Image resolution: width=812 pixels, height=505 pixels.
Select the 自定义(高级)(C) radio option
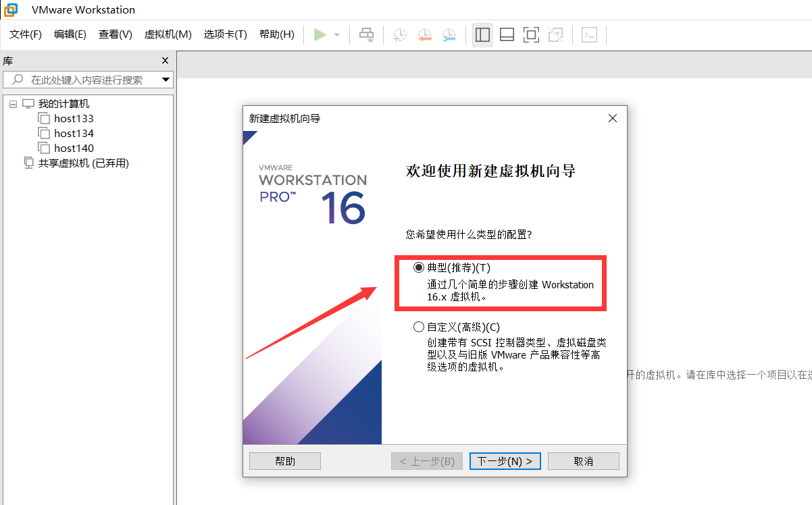(x=418, y=327)
